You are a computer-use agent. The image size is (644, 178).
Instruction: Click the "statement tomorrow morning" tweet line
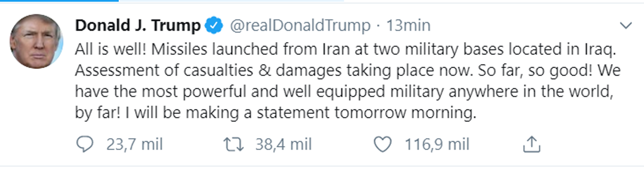[x=276, y=113]
